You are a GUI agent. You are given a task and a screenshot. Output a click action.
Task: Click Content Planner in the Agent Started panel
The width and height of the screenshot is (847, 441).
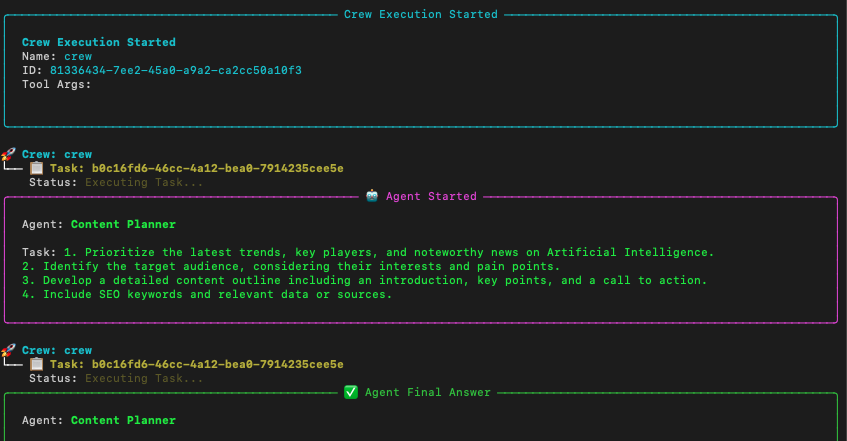(x=123, y=224)
